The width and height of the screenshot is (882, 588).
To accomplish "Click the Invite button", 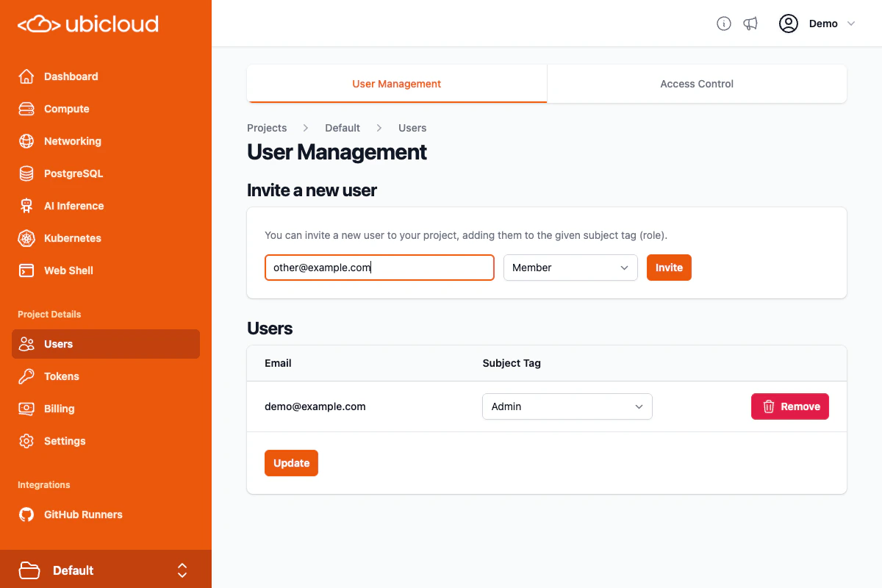I will 669,268.
